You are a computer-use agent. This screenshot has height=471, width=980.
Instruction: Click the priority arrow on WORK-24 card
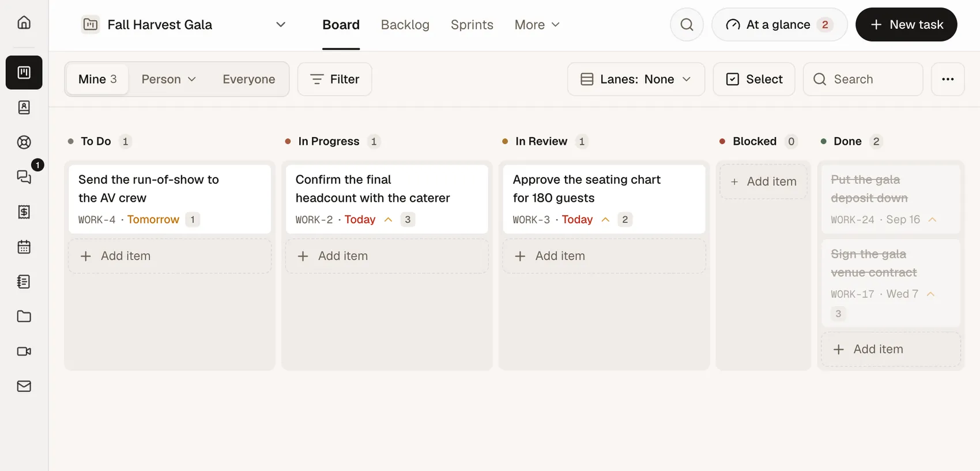(x=933, y=220)
